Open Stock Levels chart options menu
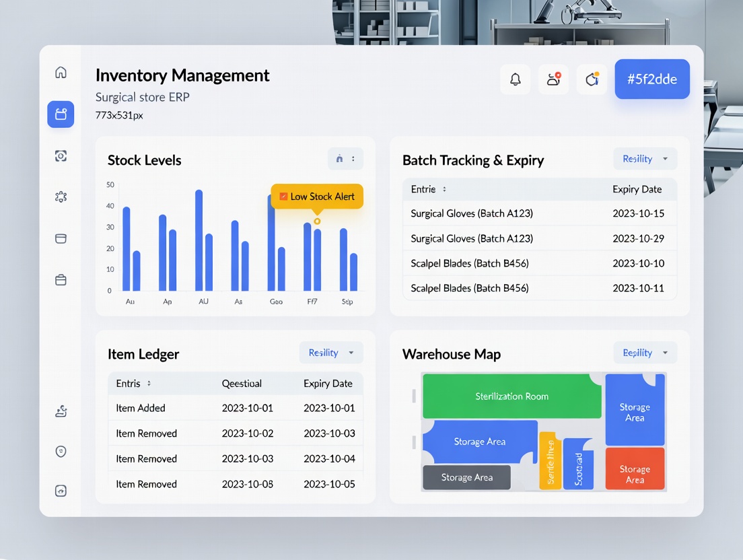 point(353,159)
